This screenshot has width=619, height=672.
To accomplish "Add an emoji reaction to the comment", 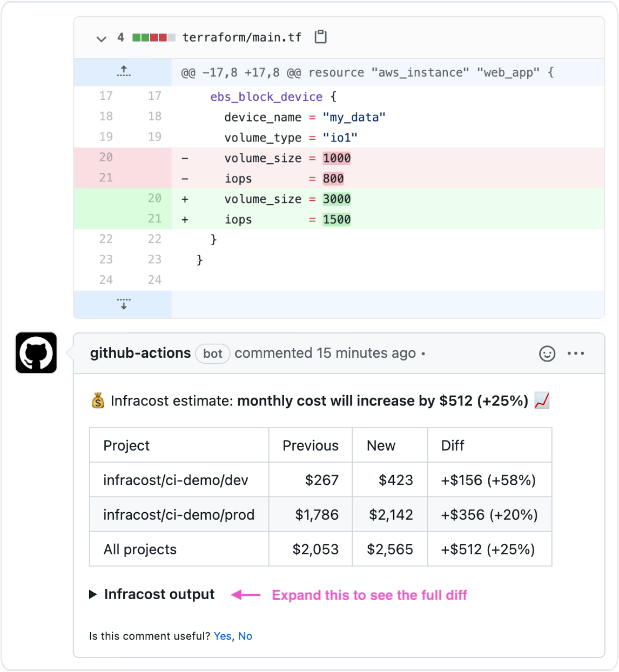I will click(x=547, y=354).
